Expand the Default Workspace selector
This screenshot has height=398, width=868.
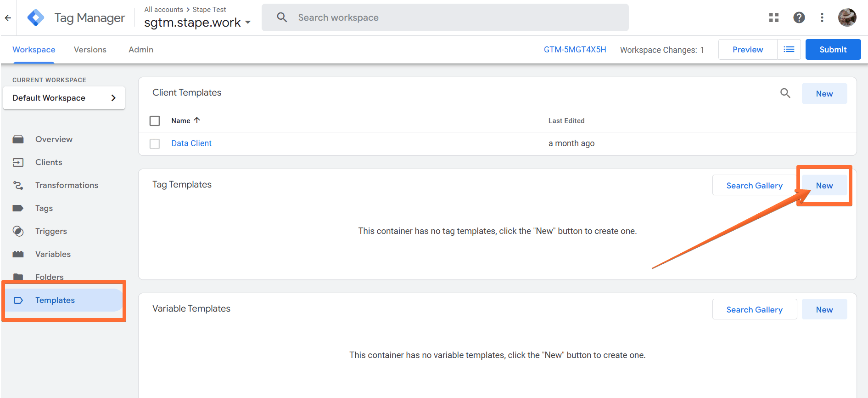pos(64,98)
